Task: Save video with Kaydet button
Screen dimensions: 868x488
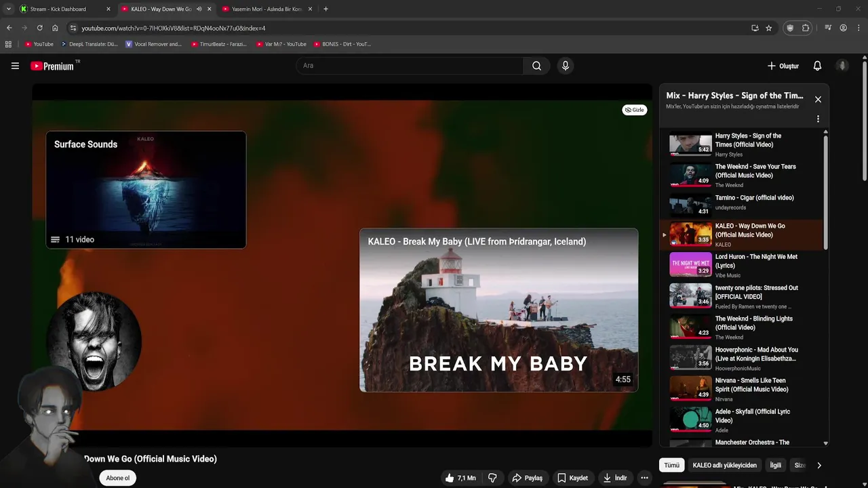Action: tap(572, 478)
